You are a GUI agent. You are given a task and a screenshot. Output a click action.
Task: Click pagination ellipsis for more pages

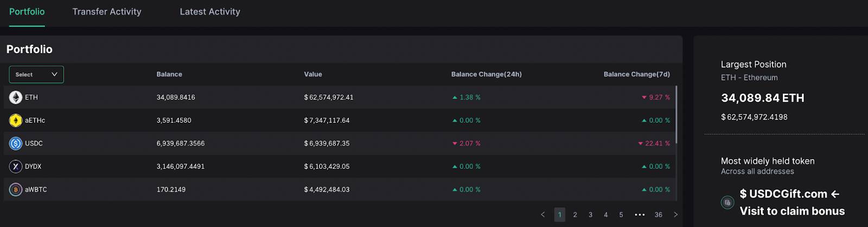[x=640, y=215]
